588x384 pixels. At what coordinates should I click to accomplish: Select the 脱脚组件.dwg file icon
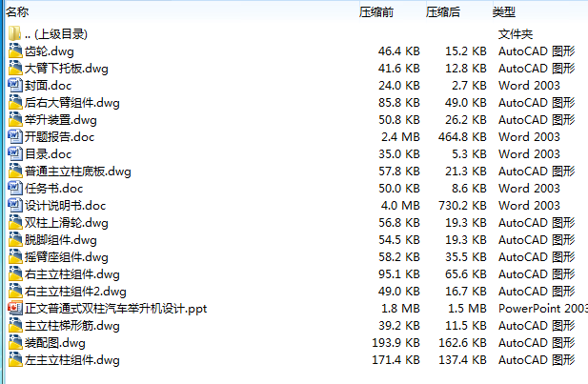tap(15, 239)
